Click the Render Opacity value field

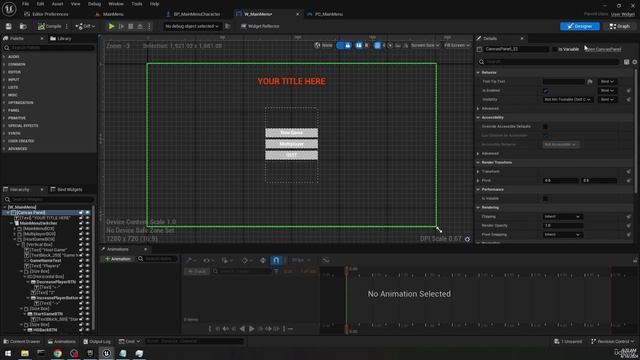click(x=563, y=225)
